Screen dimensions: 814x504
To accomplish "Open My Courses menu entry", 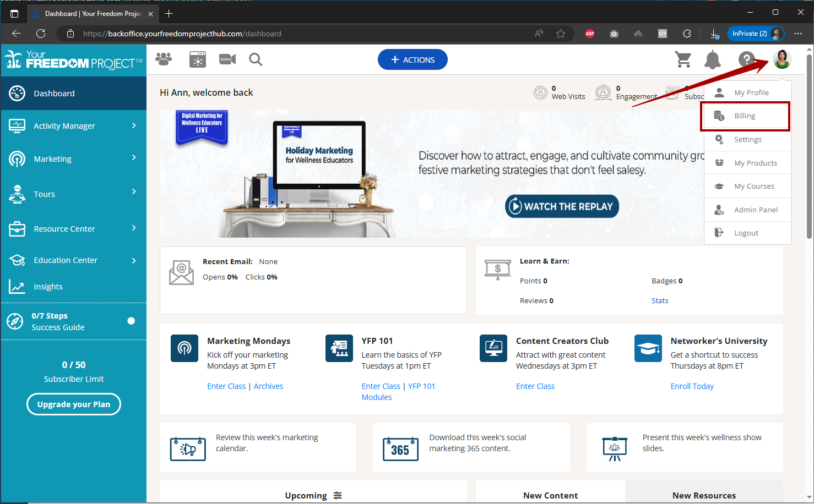I will coord(748,186).
